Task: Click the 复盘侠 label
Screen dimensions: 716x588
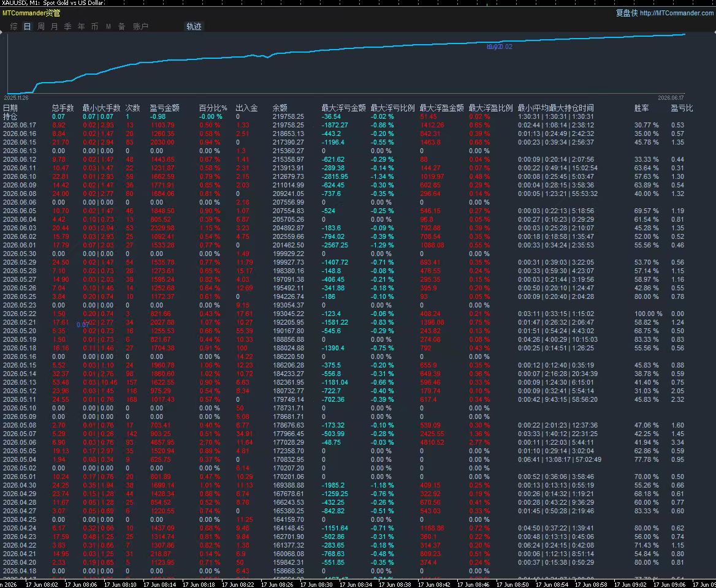Action: (x=626, y=13)
